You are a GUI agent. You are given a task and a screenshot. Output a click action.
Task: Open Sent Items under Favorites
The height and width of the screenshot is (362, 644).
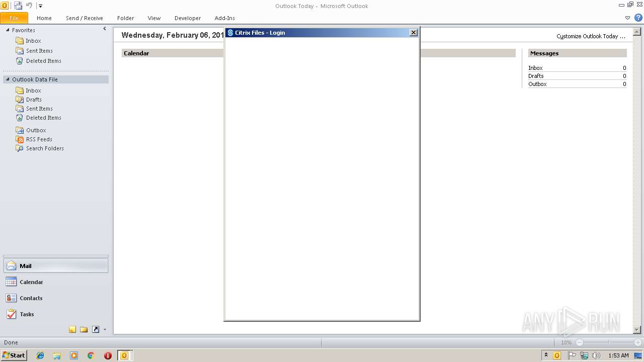coord(39,51)
